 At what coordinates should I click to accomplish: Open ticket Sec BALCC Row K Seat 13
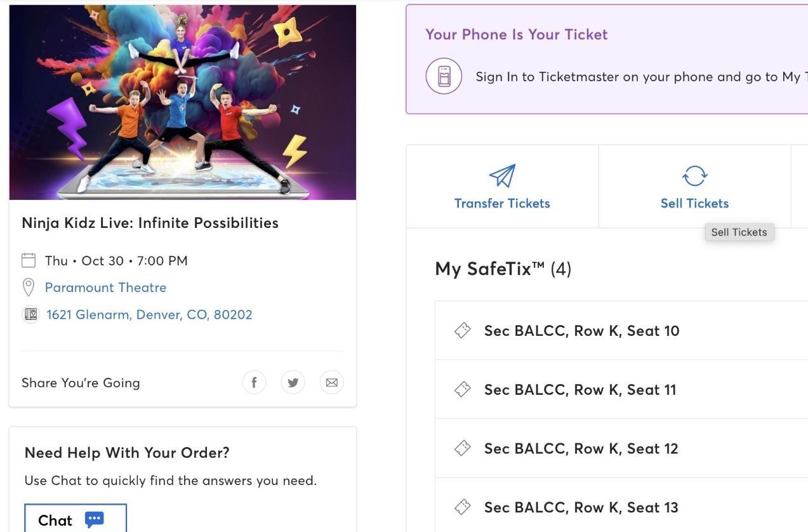581,507
